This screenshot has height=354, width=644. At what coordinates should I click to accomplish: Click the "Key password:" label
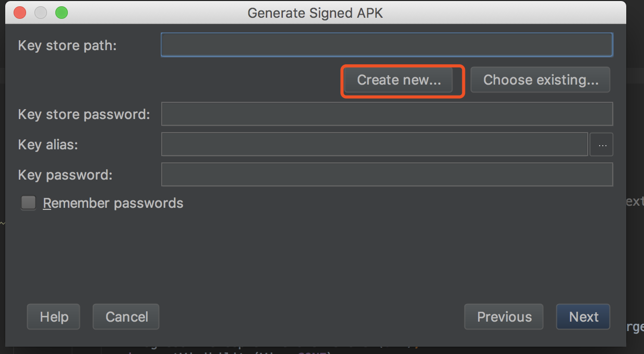point(65,175)
